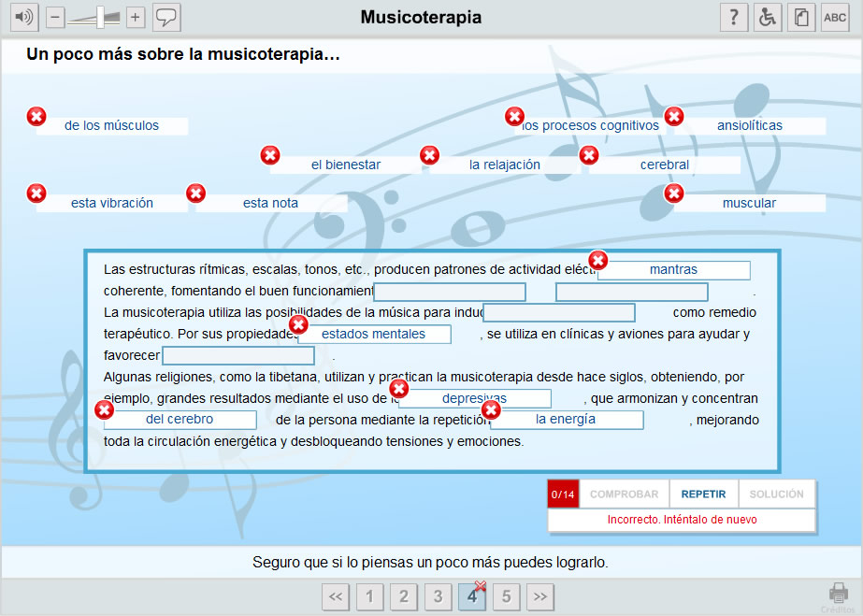Viewport: 863px width, 616px height.
Task: Decrease volume with the minus button
Action: 55,18
